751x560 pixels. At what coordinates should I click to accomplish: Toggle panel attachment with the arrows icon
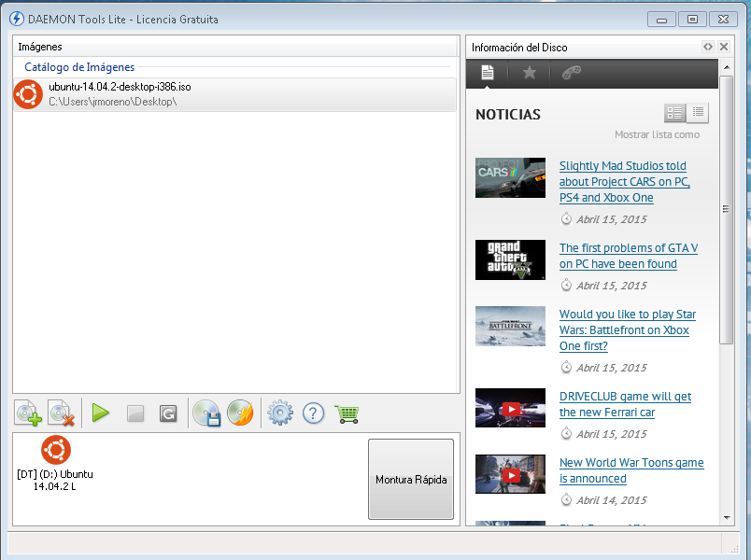click(708, 47)
